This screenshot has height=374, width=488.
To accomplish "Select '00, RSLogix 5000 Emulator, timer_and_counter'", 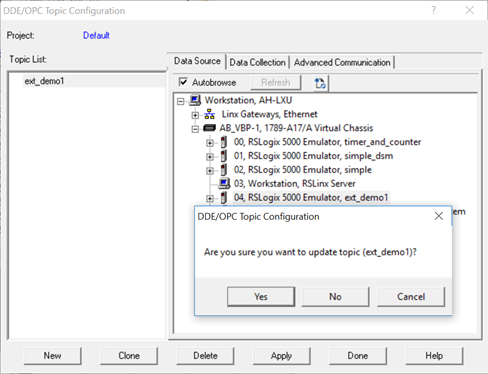I will pos(327,142).
